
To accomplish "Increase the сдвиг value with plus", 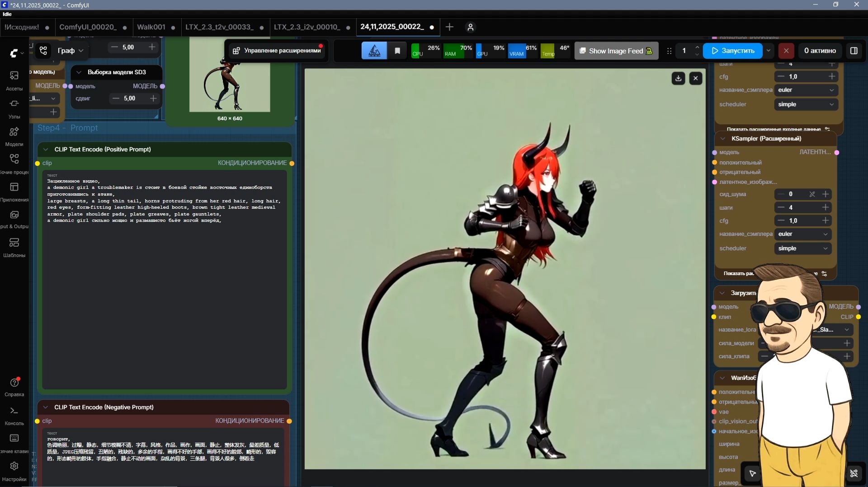I will [153, 98].
